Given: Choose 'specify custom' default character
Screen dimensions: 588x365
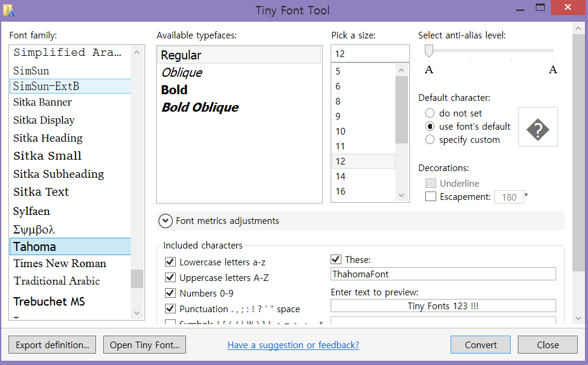Looking at the screenshot, I should point(430,140).
